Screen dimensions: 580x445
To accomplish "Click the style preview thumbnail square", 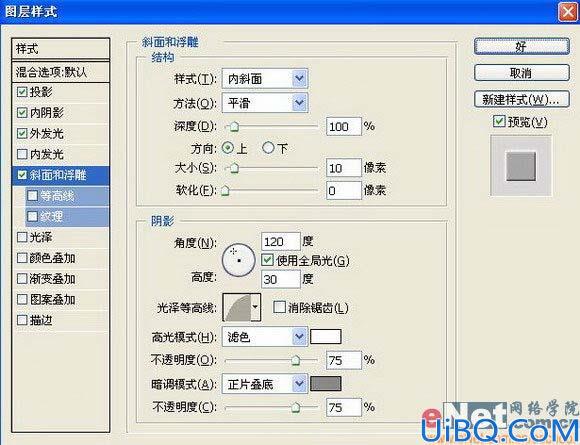I will point(521,166).
